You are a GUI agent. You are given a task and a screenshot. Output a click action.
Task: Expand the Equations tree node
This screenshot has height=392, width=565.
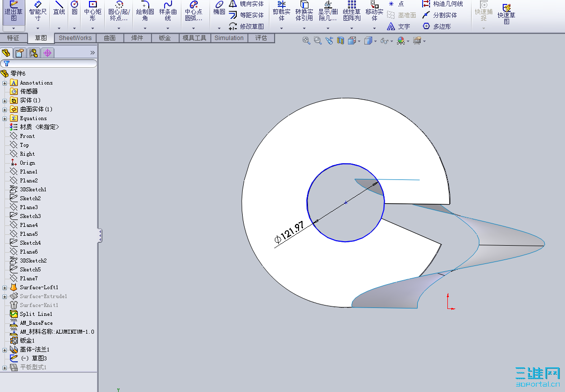coord(4,119)
